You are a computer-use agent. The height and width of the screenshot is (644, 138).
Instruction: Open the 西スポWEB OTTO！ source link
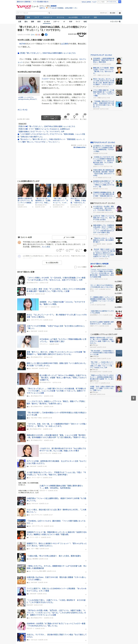tap(80, 147)
